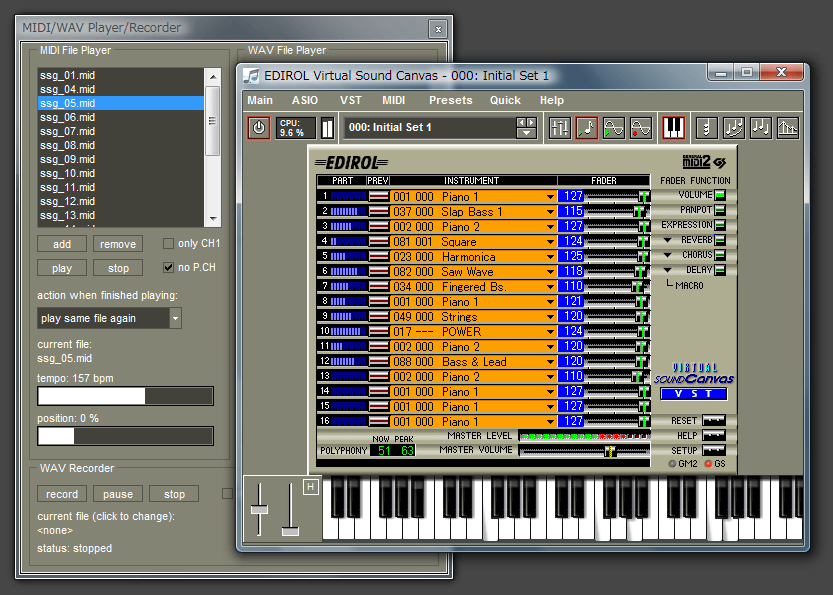Click the spectrum graph icon at toolbar end
Viewport: 833px width, 595px height.
tap(788, 128)
